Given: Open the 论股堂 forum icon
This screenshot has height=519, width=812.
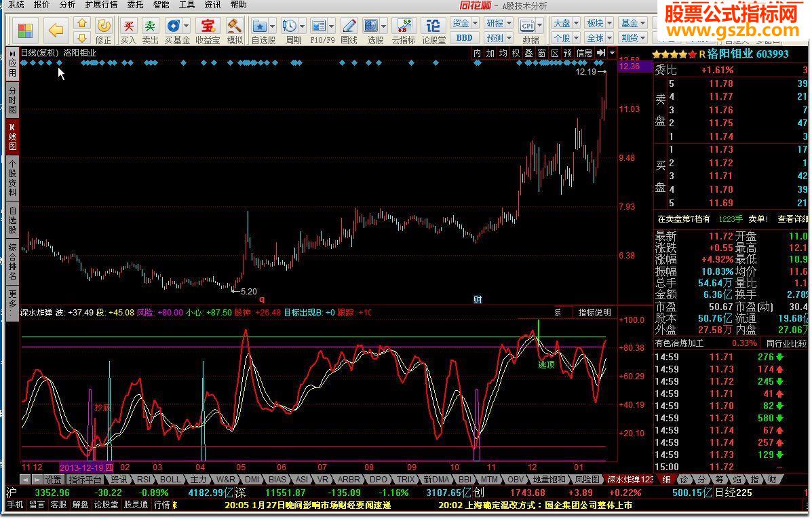Looking at the screenshot, I should coord(433,31).
